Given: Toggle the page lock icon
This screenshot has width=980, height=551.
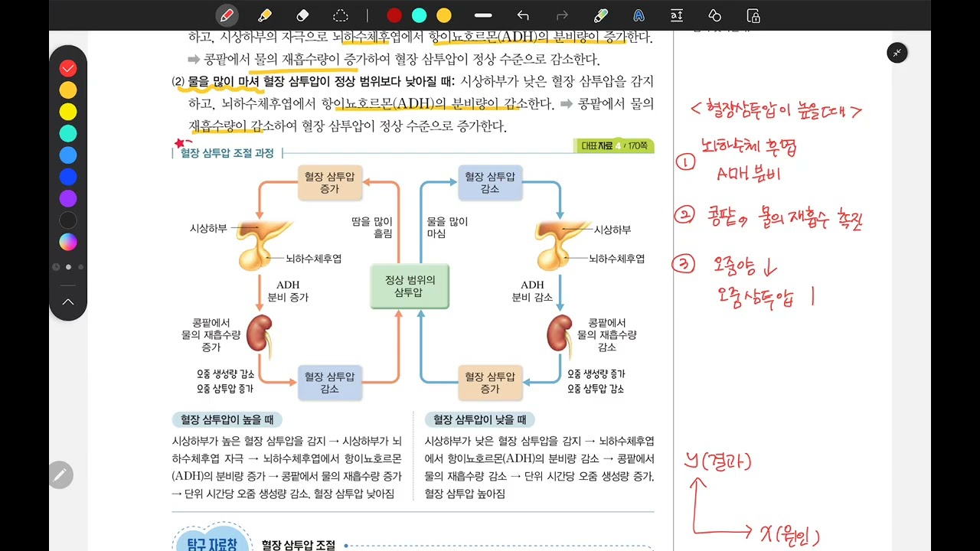Looking at the screenshot, I should tap(753, 15).
